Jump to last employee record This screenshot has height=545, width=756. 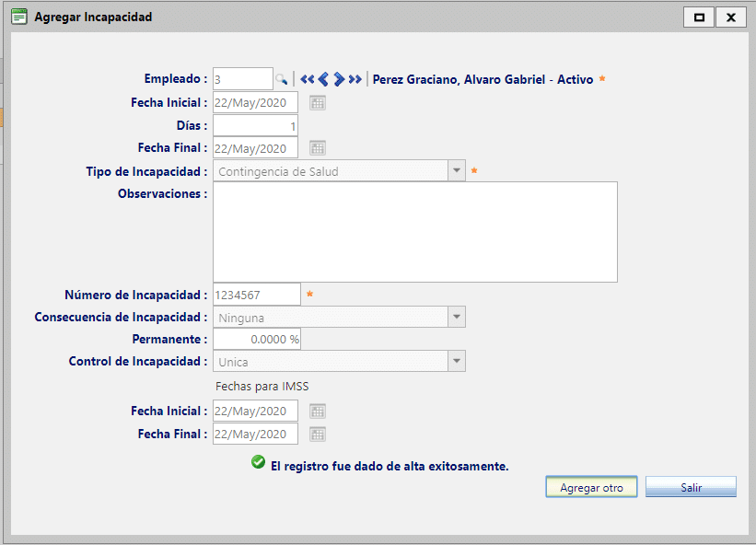coord(355,79)
